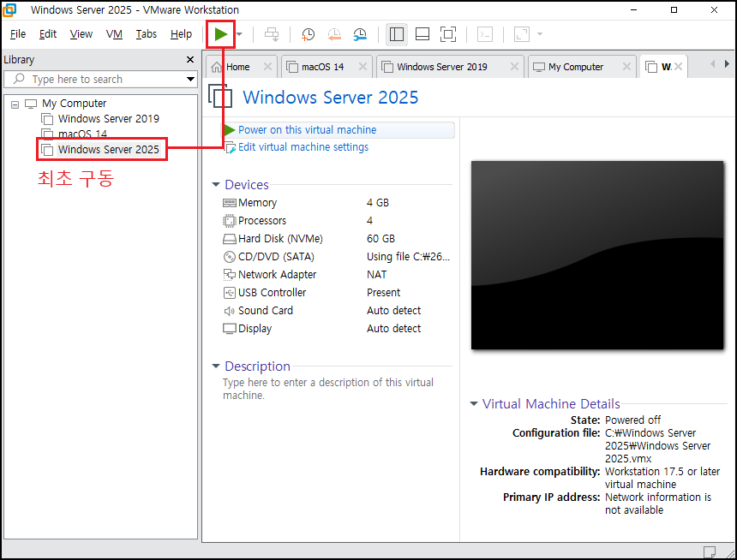Click the Sound Card device entry

[x=265, y=311]
